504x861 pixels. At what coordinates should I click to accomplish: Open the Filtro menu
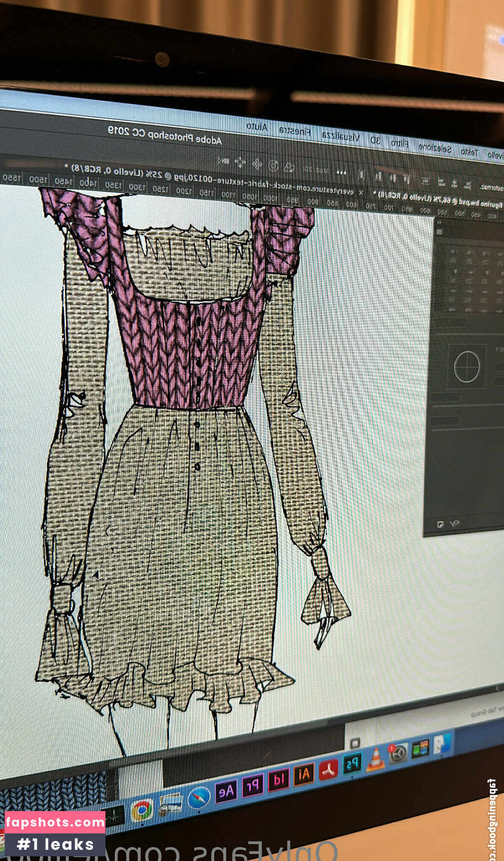pyautogui.click(x=399, y=143)
